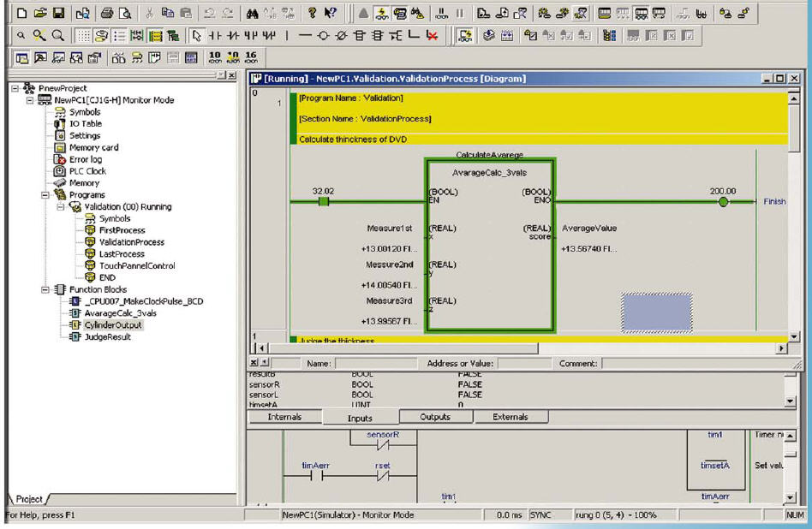Switch to Inputs variables tab
812x529 pixels.
tap(360, 418)
